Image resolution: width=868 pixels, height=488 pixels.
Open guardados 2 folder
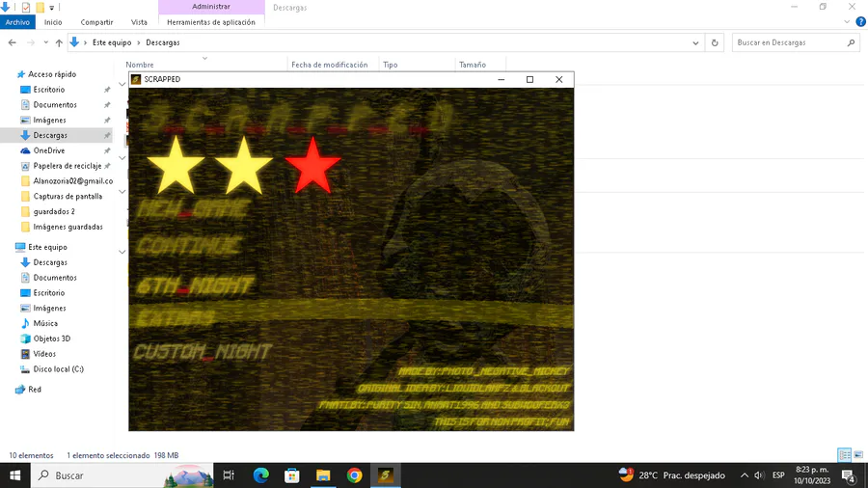pyautogui.click(x=54, y=211)
